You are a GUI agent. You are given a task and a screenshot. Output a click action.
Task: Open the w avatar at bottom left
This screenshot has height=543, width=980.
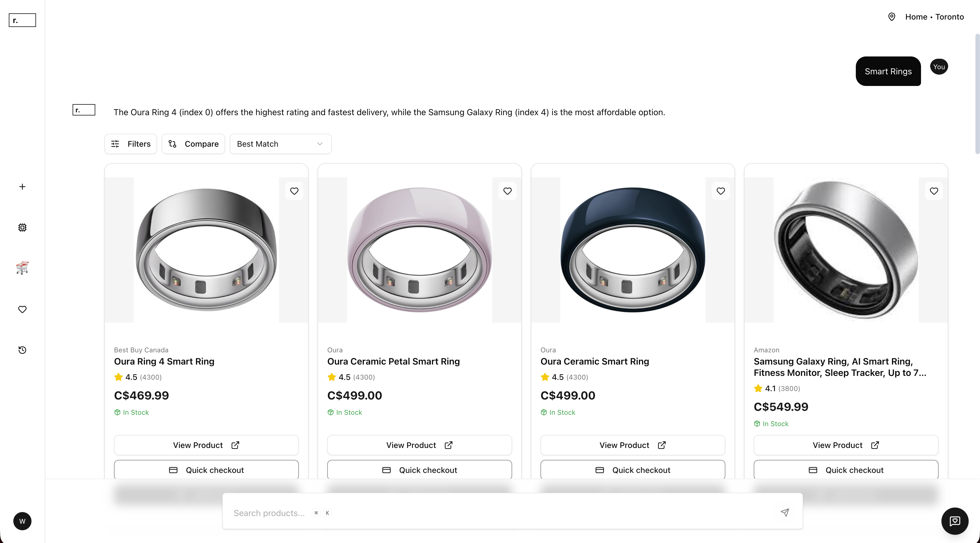tap(22, 521)
